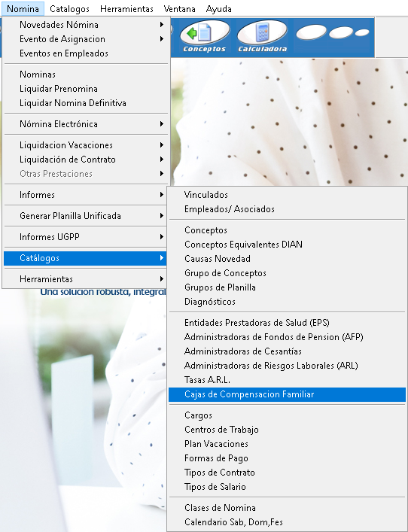Expand Generar Planilla Unificada submenu
The height and width of the screenshot is (532, 408).
pos(86,216)
